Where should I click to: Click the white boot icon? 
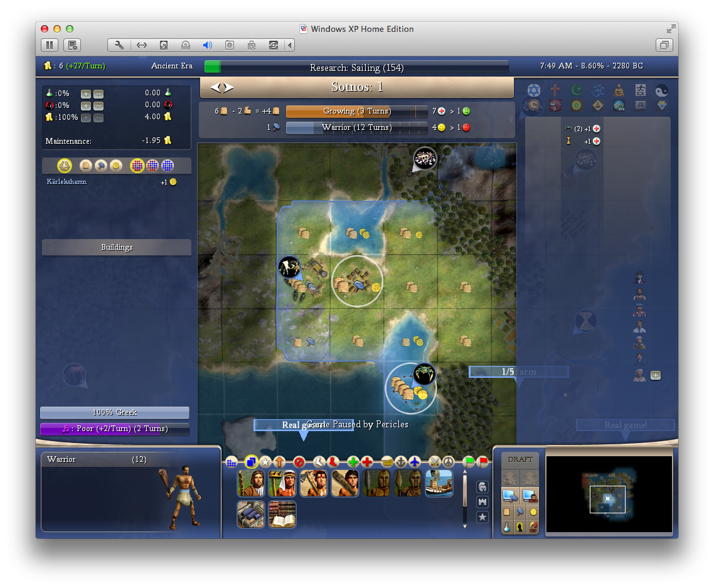click(319, 462)
